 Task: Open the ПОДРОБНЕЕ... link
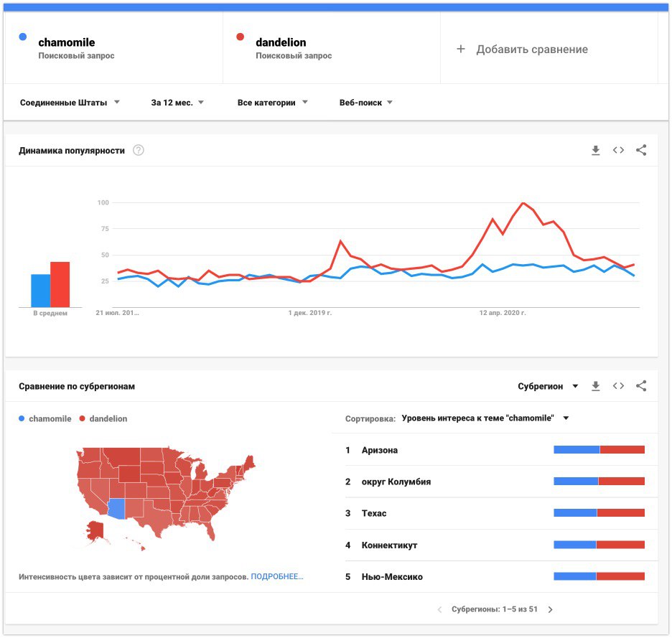[277, 576]
